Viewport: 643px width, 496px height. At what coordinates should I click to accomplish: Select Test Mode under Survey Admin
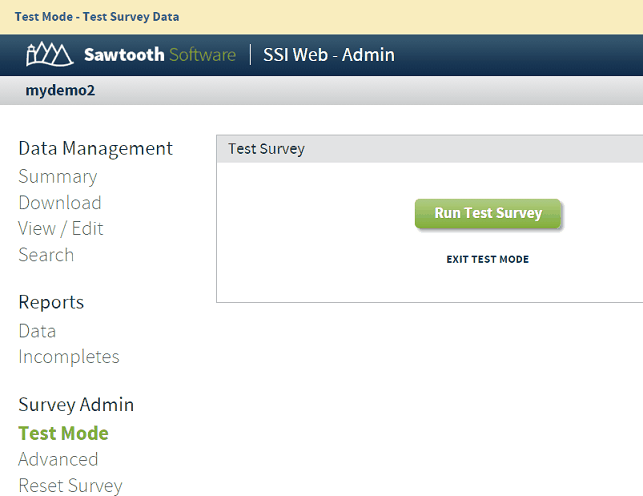coord(64,433)
